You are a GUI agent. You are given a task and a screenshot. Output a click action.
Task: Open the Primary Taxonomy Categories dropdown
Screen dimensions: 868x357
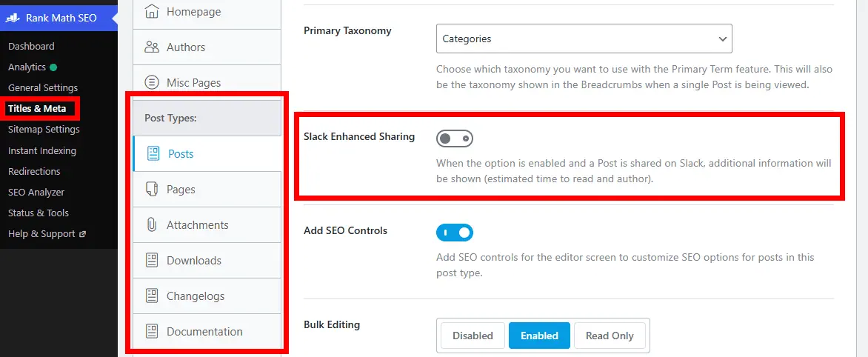pyautogui.click(x=584, y=39)
